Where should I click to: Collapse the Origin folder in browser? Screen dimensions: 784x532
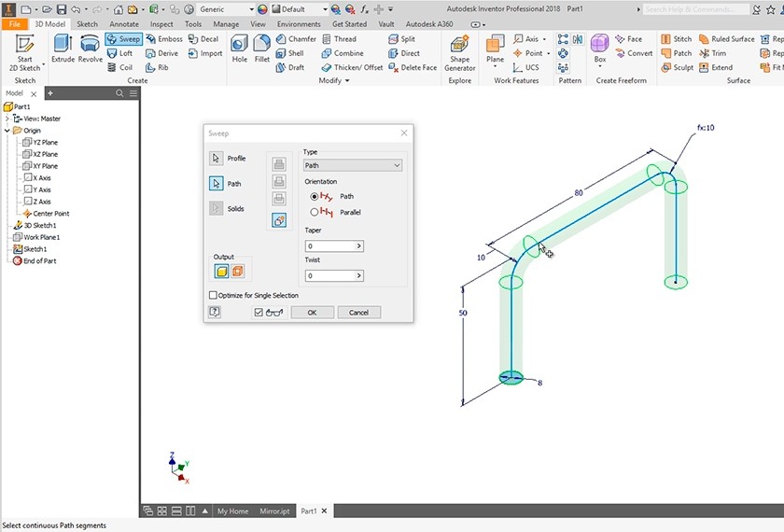click(7, 131)
